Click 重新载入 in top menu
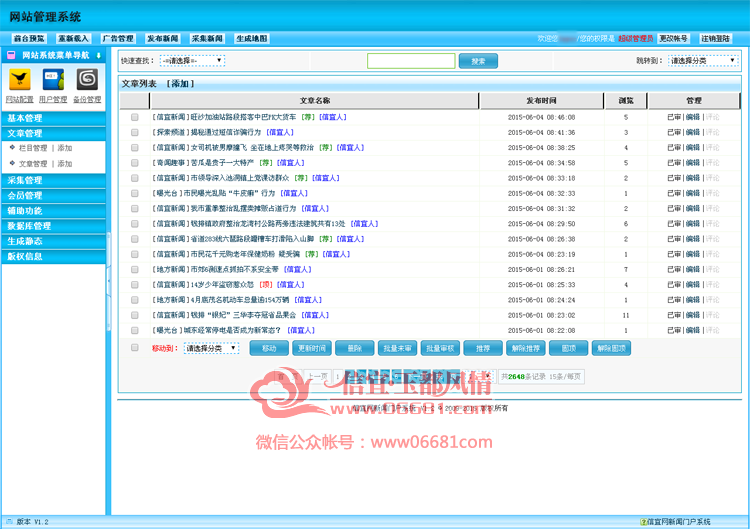Screen dimensions: 750x529 point(74,39)
